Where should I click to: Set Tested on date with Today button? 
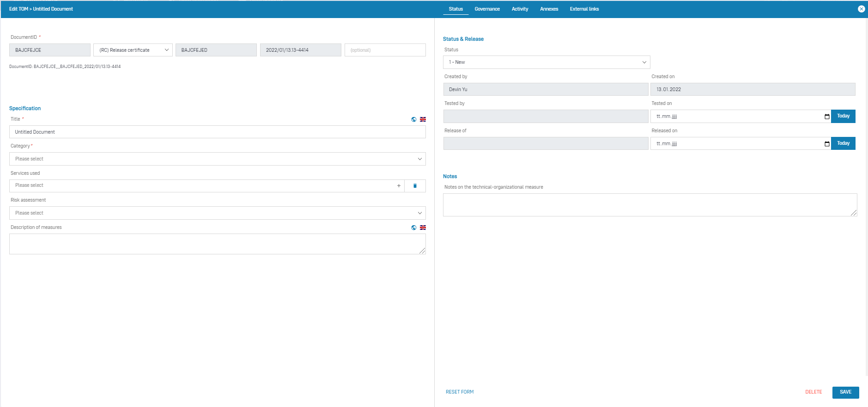[x=843, y=116]
